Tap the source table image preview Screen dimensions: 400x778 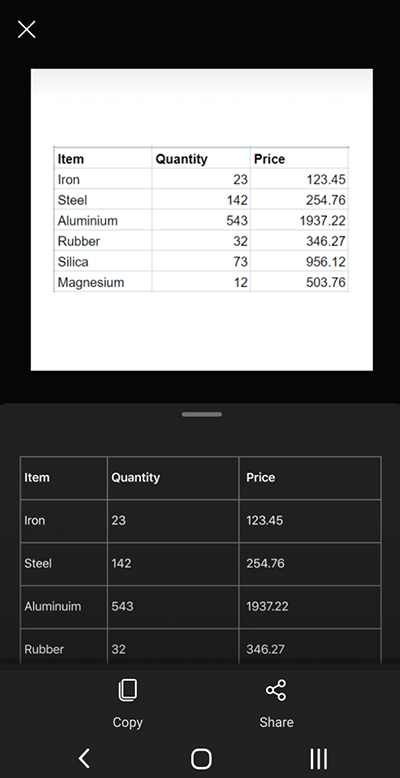click(201, 220)
